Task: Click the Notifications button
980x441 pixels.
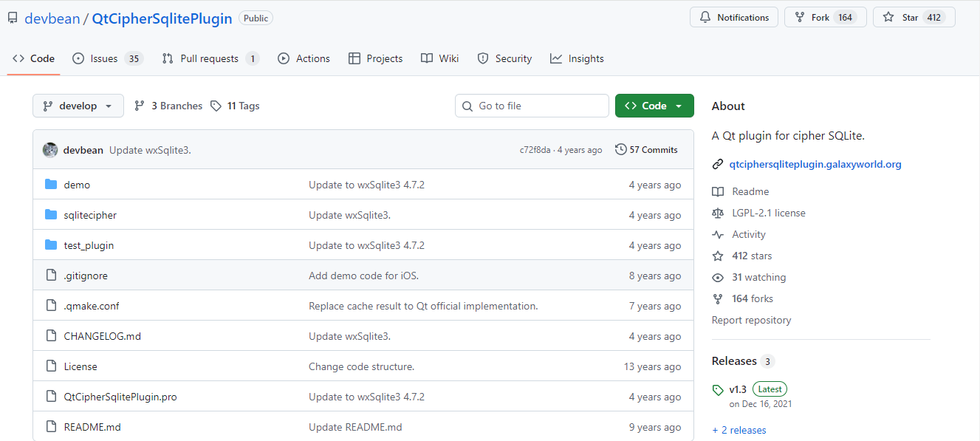Action: [x=734, y=18]
